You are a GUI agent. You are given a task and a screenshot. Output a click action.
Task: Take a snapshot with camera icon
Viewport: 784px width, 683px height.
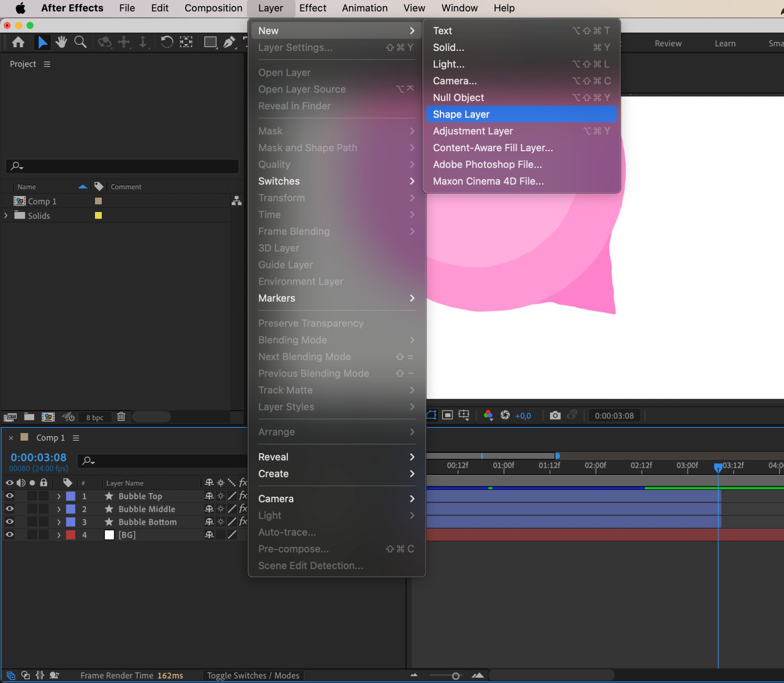click(x=555, y=415)
